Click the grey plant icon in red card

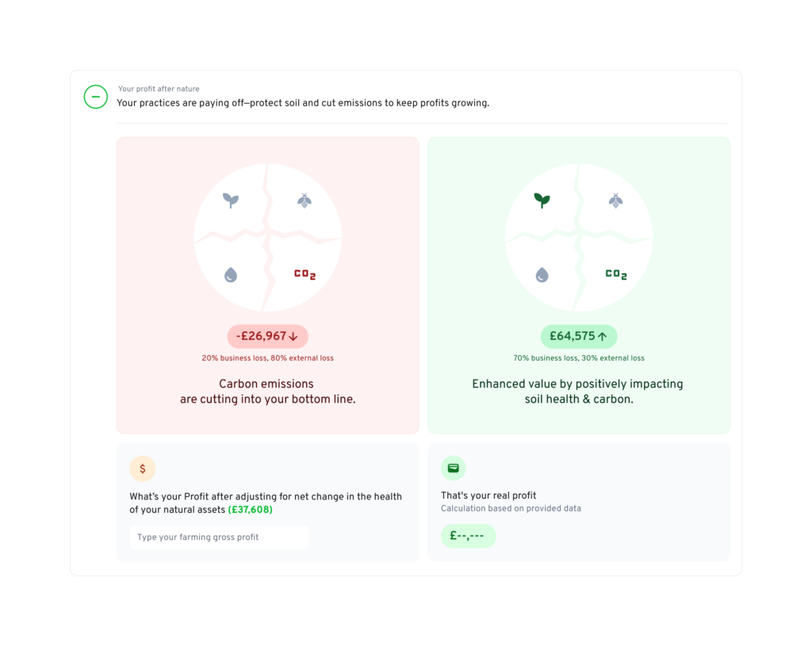pos(231,201)
